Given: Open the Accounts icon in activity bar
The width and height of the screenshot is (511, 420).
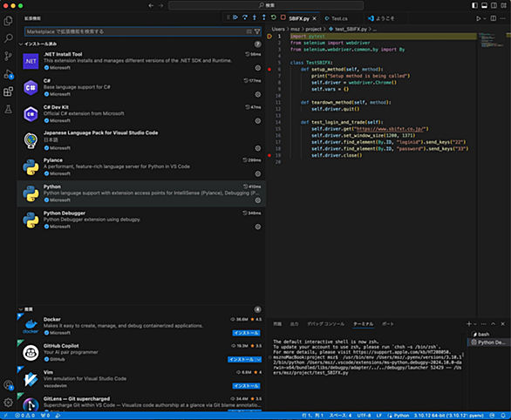Looking at the screenshot, I should pos(8,385).
